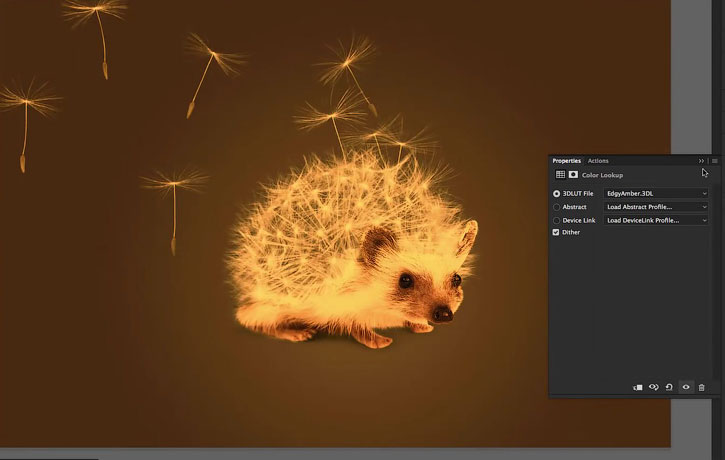Open the Load Abstract Profile dropdown
725x460 pixels.
(656, 207)
